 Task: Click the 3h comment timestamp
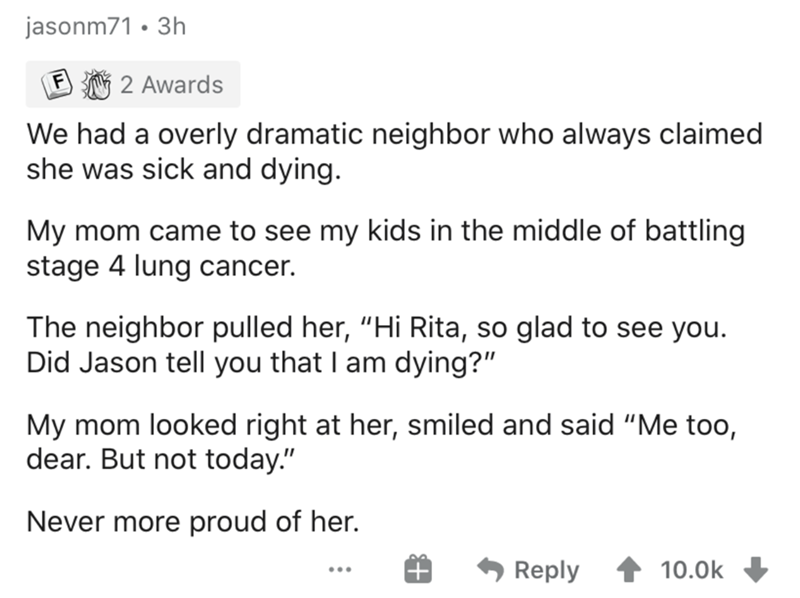(169, 26)
